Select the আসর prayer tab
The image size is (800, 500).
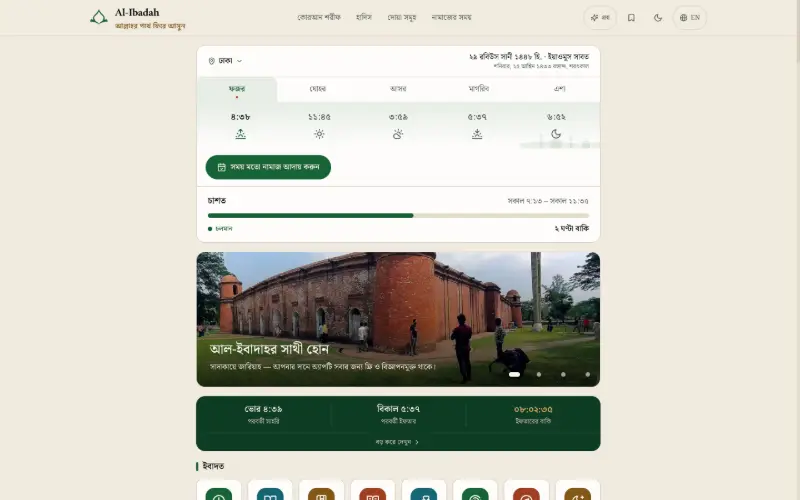pyautogui.click(x=398, y=89)
